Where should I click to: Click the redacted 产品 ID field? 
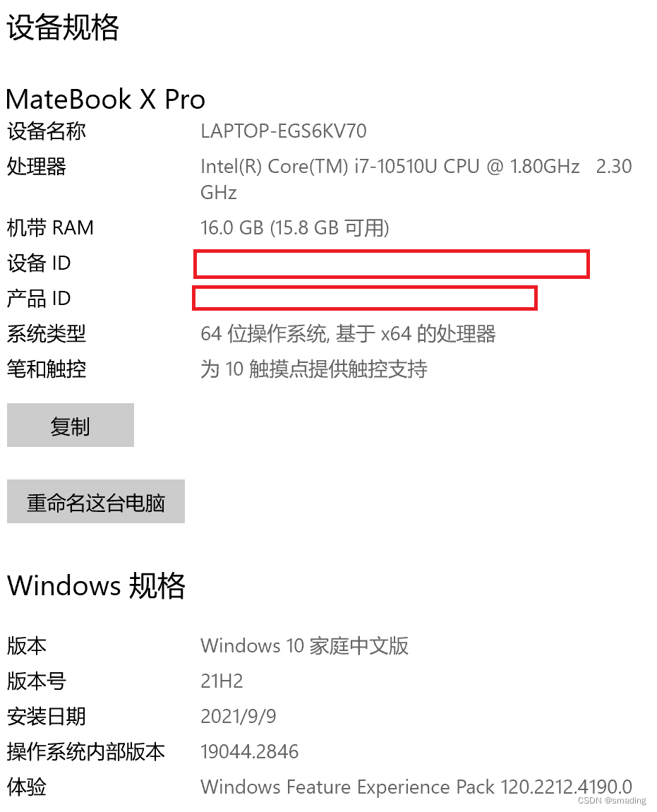click(x=365, y=298)
